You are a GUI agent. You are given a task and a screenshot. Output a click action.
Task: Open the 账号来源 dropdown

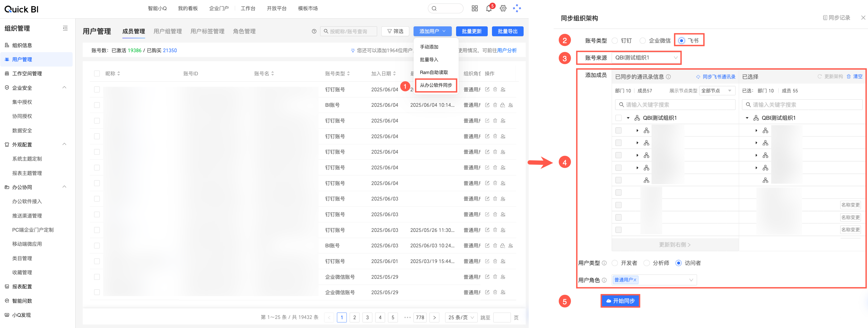tap(646, 58)
